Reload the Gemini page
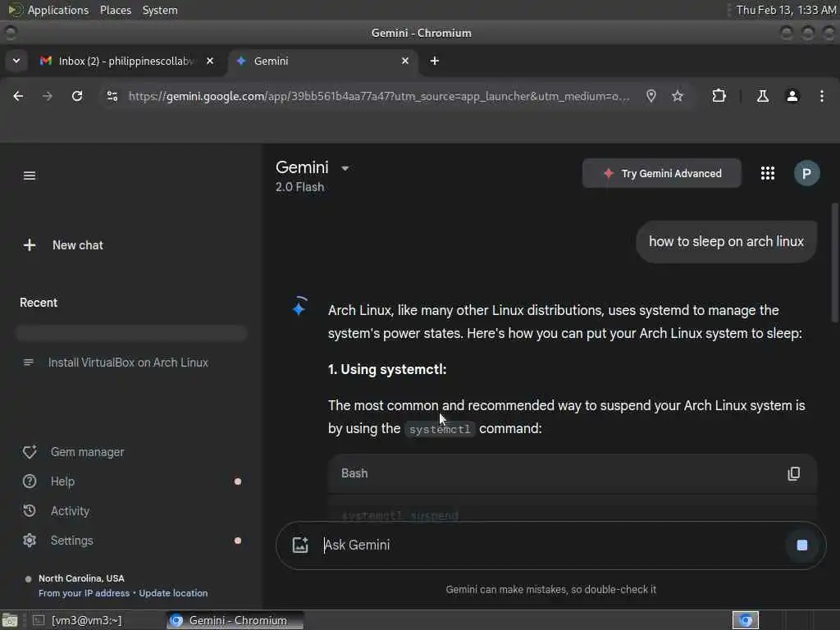This screenshot has width=840, height=630. click(x=77, y=96)
